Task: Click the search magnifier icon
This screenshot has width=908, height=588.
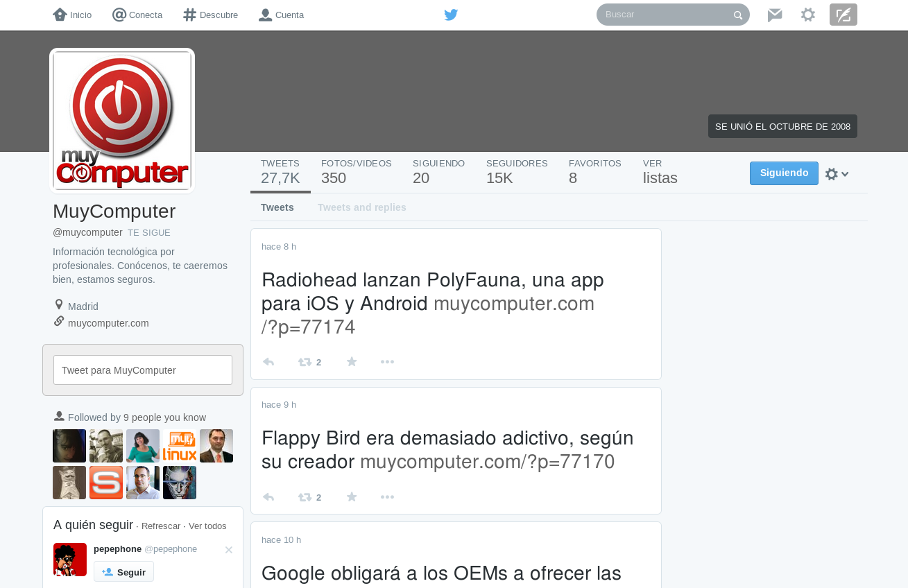Action: (738, 15)
